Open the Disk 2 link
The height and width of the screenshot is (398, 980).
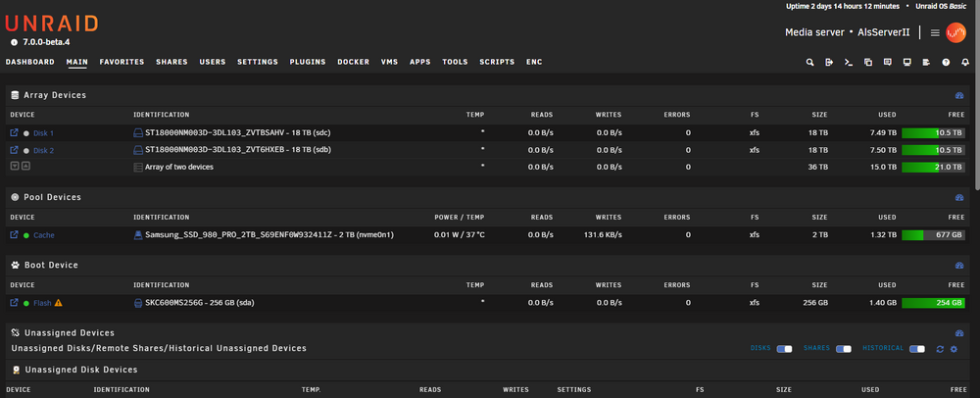pos(44,151)
